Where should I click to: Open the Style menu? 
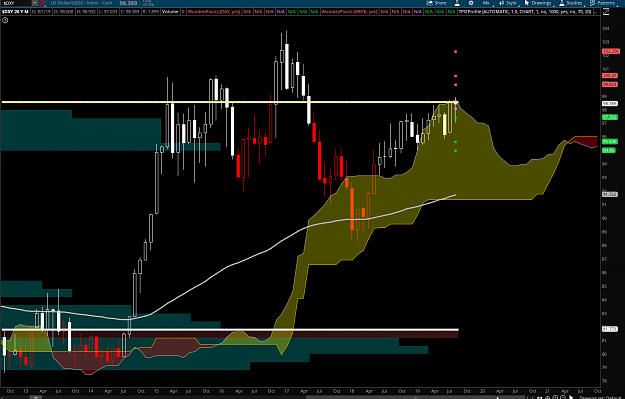pyautogui.click(x=508, y=3)
